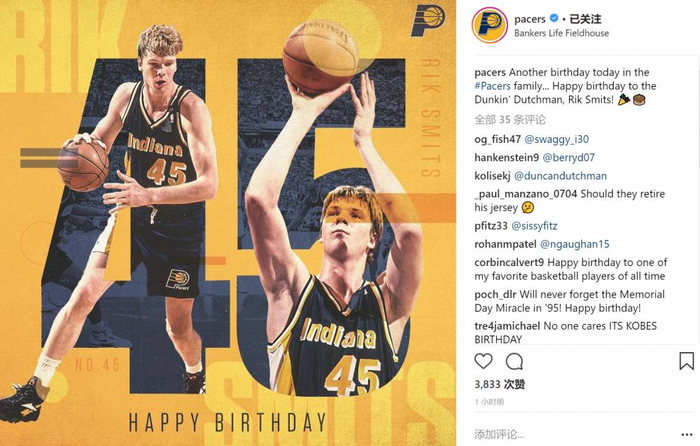Toggle the 已关注 following button
This screenshot has width=700, height=446.
585,19
